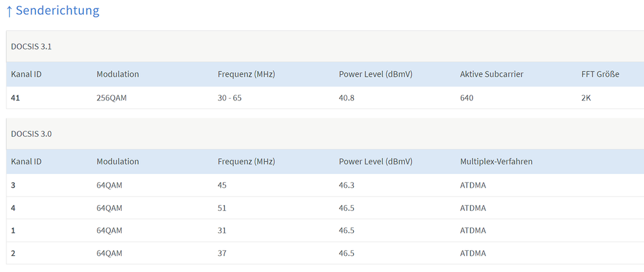Click the 40.8 power level value
Viewport: 644px width, 272px height.
pos(347,98)
